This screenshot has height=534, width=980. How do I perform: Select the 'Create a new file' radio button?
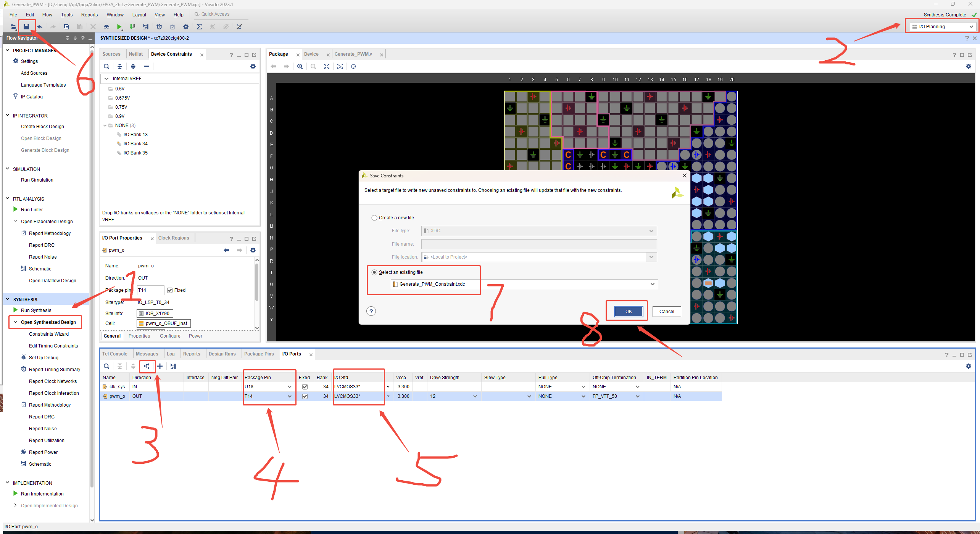(374, 218)
